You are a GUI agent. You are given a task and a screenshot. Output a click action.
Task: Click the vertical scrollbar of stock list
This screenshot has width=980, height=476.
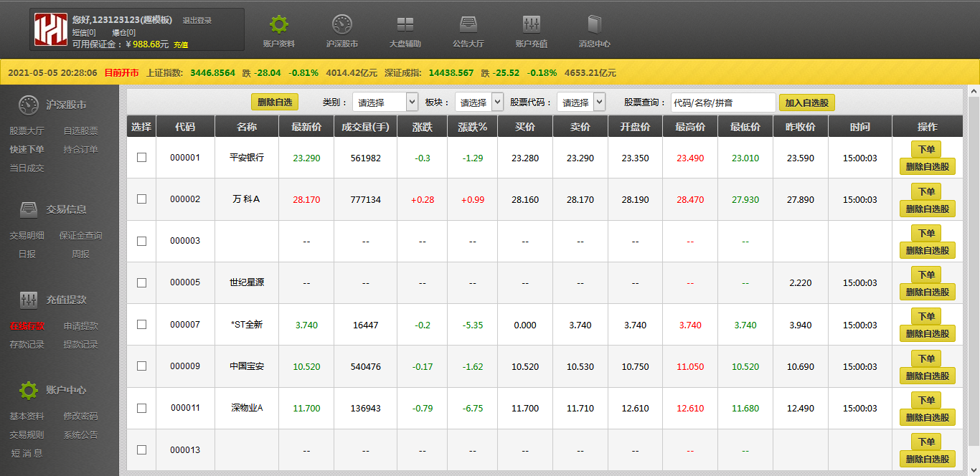pyautogui.click(x=974, y=272)
